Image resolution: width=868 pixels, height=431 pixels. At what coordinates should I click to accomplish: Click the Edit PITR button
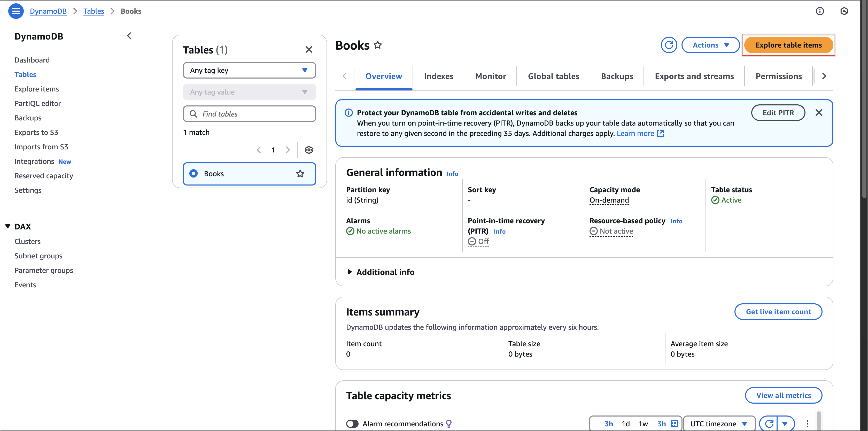tap(778, 113)
